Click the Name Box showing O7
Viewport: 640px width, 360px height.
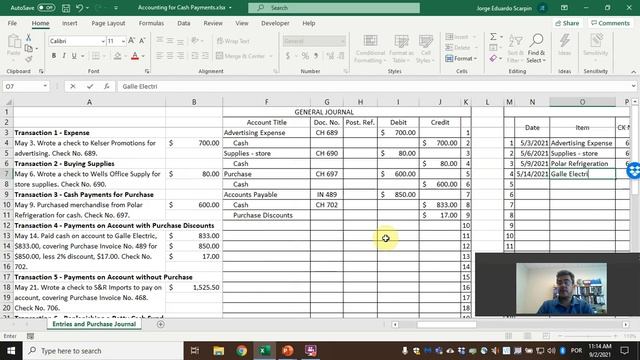point(22,87)
